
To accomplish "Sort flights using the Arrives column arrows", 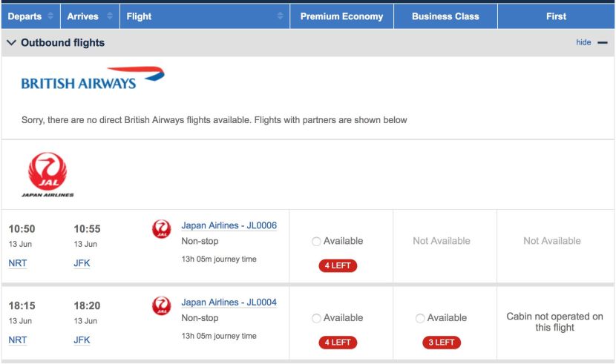I will coord(110,16).
